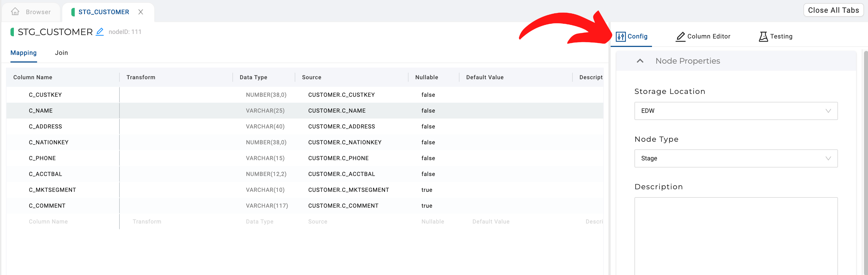Click the empty Nullable placeholder cell

point(433,222)
